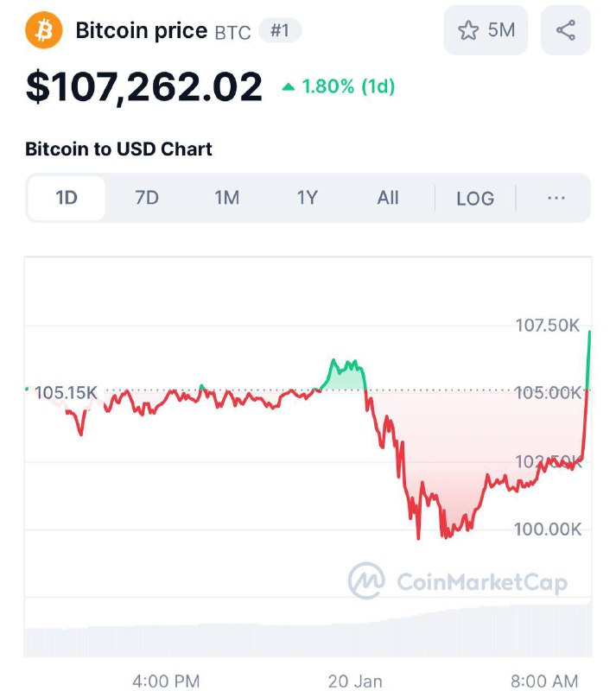Image resolution: width=616 pixels, height=691 pixels.
Task: Switch to the 7D chart range
Action: (x=146, y=198)
